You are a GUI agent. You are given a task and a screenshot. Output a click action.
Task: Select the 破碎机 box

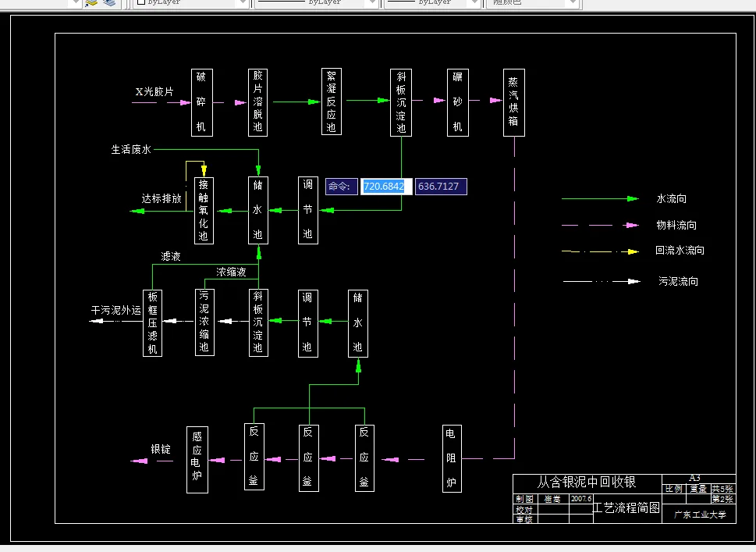click(202, 102)
